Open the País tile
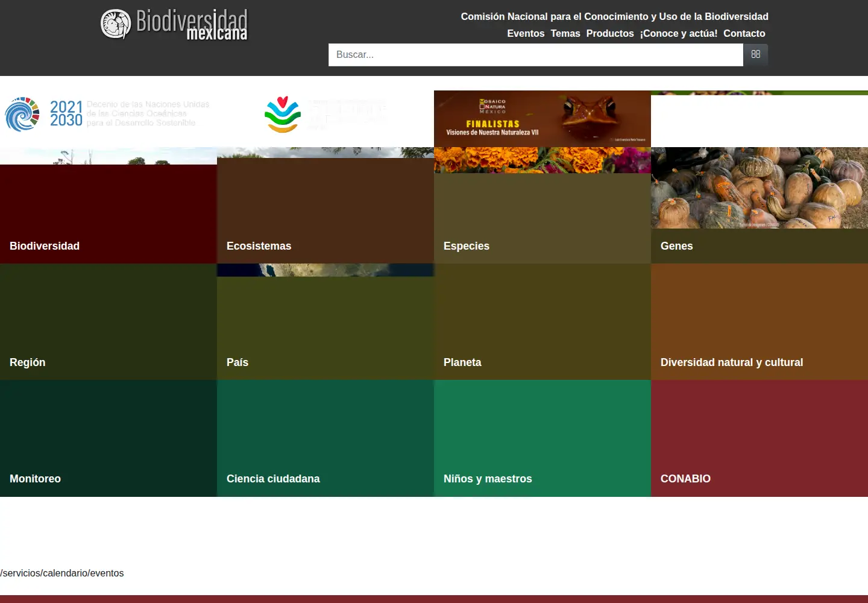The height and width of the screenshot is (603, 868). (325, 321)
